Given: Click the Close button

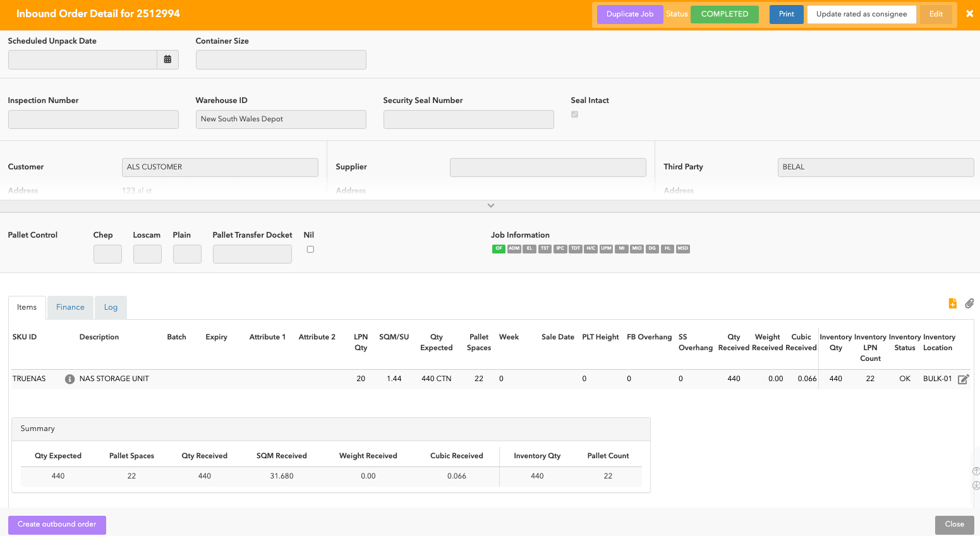Looking at the screenshot, I should point(954,525).
